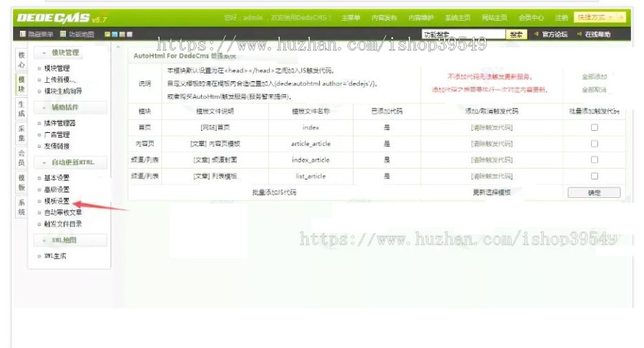Open 上传新模块 in the sidebar
Image resolution: width=644 pixels, height=348 pixels.
(60, 79)
